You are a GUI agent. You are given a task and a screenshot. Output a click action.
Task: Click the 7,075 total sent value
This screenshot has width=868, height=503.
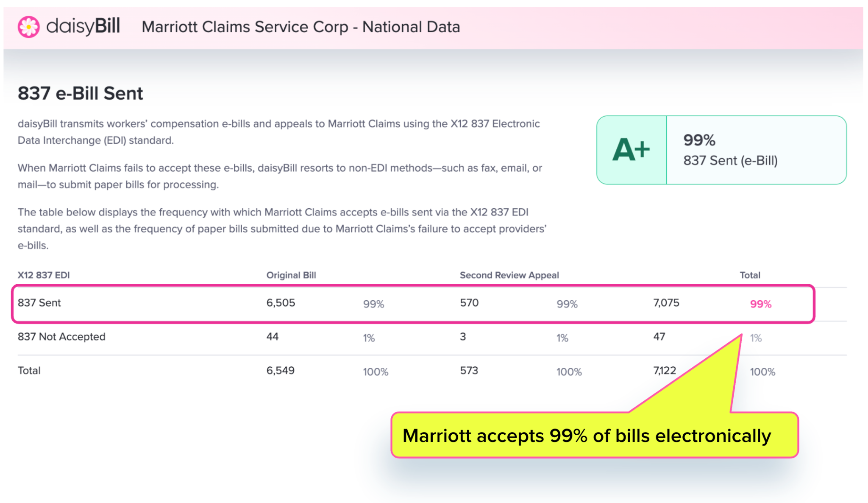tap(666, 303)
